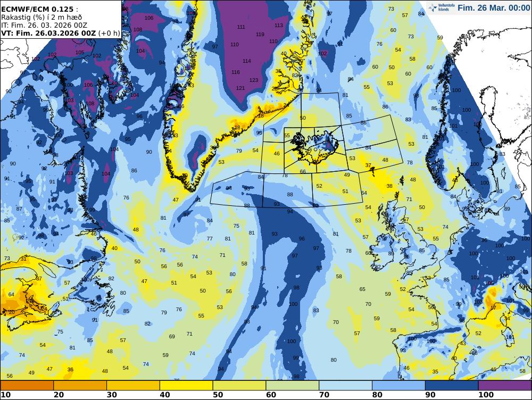Click the '31' value over eastern Canada
Image resolution: width=532 pixels, height=400 pixels.
click(23, 259)
